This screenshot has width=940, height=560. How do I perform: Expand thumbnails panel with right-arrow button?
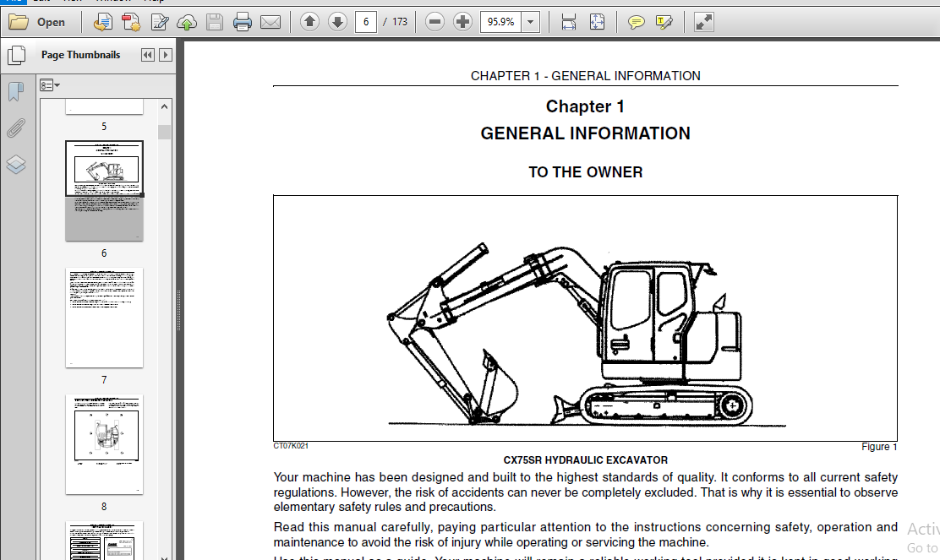coord(166,55)
